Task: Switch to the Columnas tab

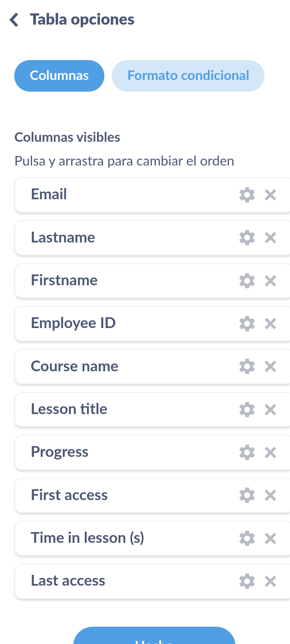Action: (x=59, y=76)
